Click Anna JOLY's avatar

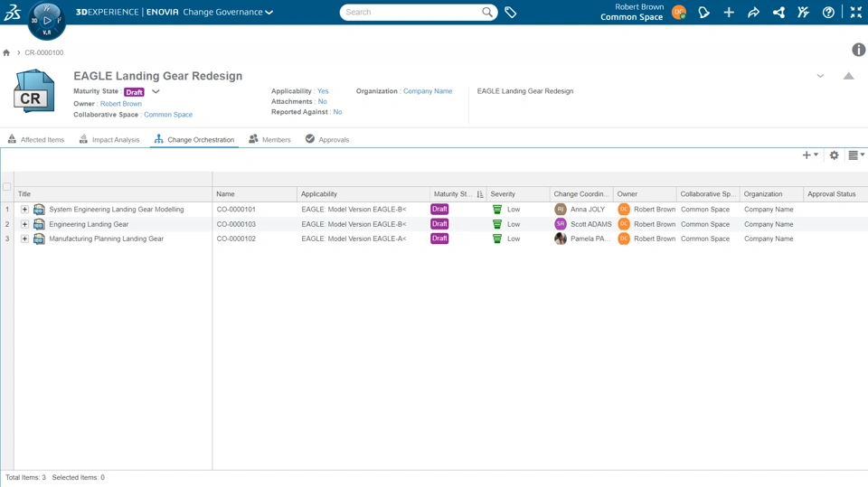(x=561, y=210)
